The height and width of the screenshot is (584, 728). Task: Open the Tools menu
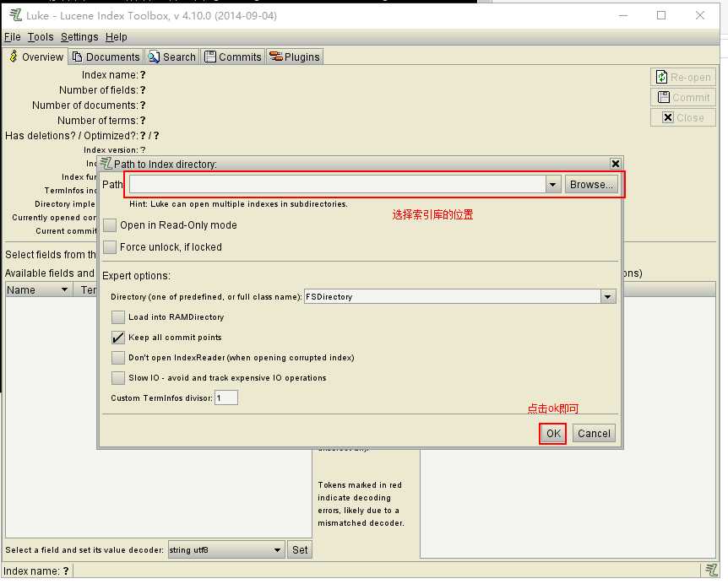[x=41, y=36]
